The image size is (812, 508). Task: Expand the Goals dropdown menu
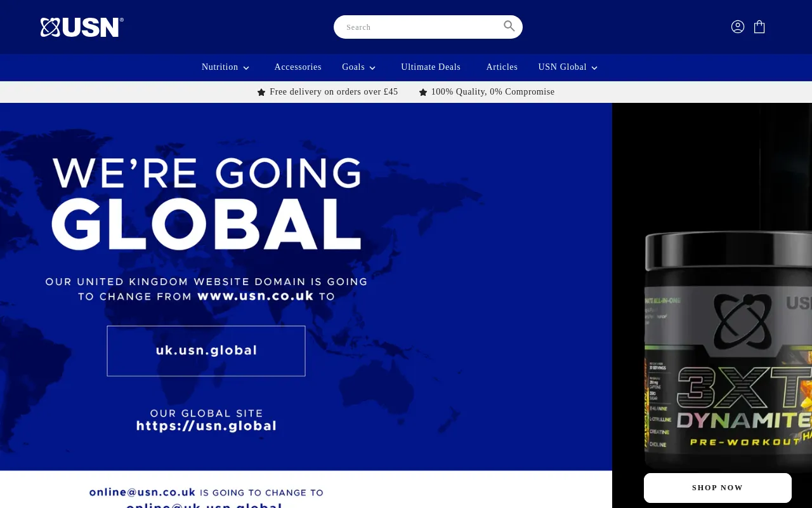358,67
